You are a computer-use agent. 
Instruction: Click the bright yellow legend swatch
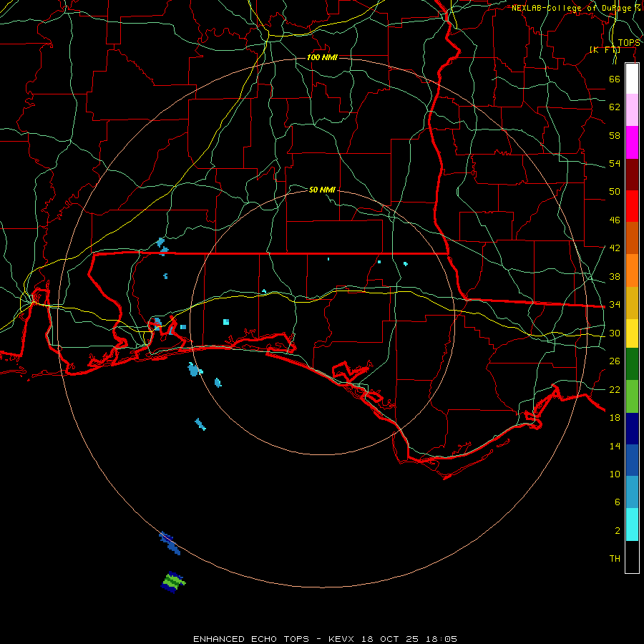(632, 333)
